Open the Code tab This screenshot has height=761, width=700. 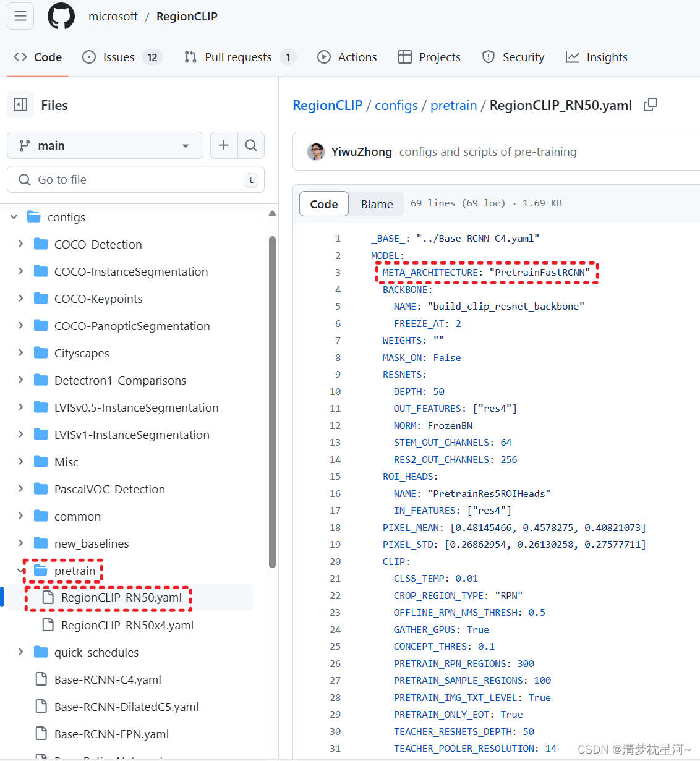coord(38,57)
